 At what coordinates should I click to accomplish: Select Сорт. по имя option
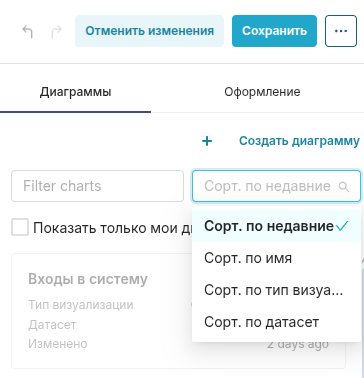[276, 258]
